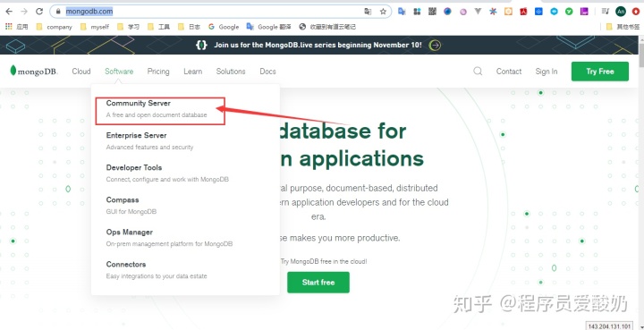The width and height of the screenshot is (644, 330).
Task: Click the Start free button
Action: [318, 283]
